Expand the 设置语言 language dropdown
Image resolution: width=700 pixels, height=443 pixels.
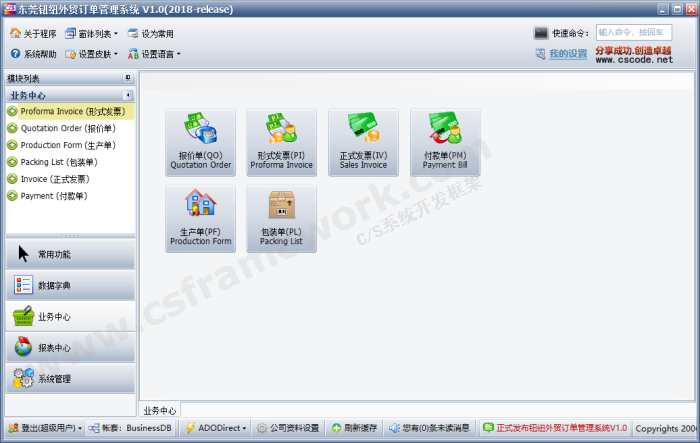coord(154,54)
